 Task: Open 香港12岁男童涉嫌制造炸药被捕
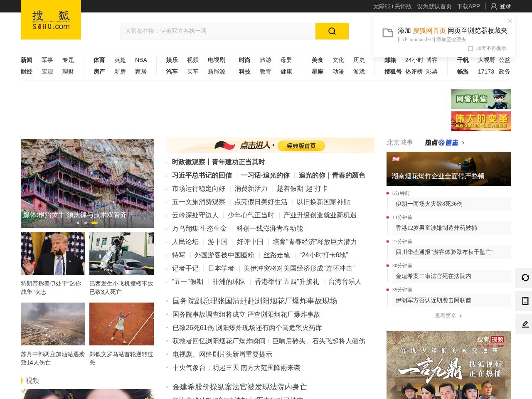point(436,228)
